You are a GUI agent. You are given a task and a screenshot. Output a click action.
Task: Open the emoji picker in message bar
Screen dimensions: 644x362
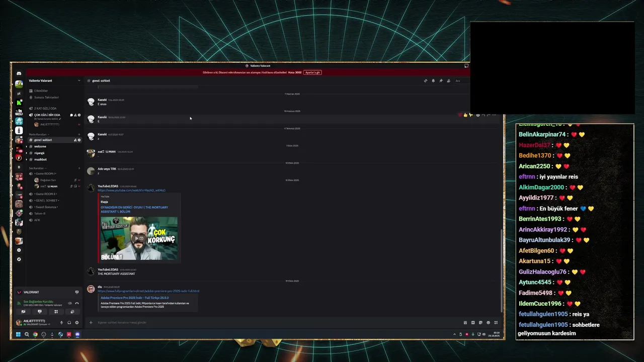488,322
